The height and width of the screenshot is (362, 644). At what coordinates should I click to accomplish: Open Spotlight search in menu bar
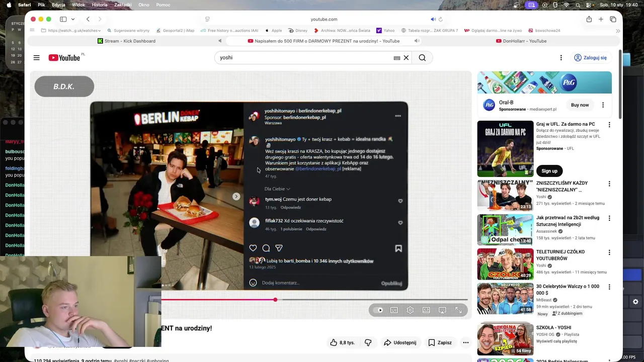(578, 5)
